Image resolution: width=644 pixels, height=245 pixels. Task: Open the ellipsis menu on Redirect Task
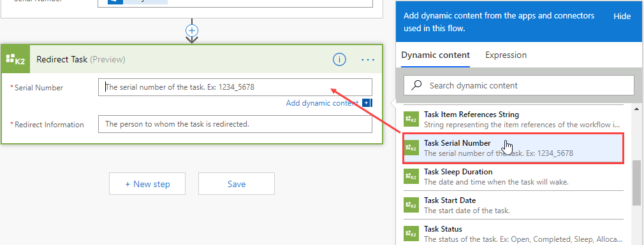point(367,60)
